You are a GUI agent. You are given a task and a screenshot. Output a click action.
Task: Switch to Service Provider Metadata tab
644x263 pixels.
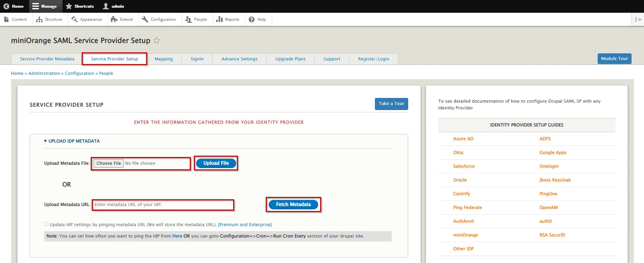click(47, 59)
